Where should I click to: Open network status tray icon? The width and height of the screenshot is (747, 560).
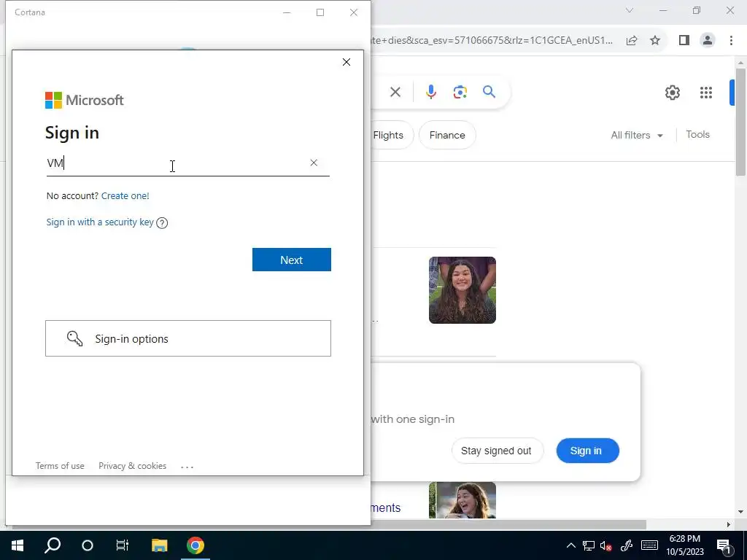click(x=589, y=545)
